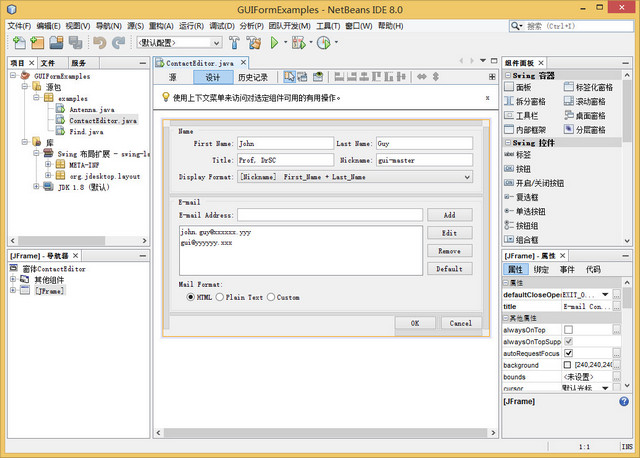Screen dimensions: 640x458
Task: Run the project with green play icon
Action: tap(273, 43)
